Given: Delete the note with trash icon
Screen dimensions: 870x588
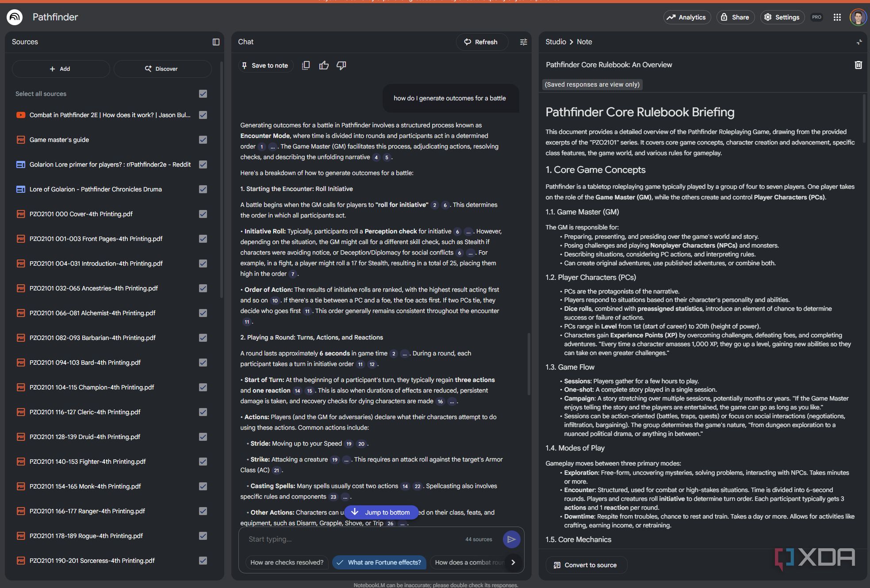Looking at the screenshot, I should tap(858, 65).
